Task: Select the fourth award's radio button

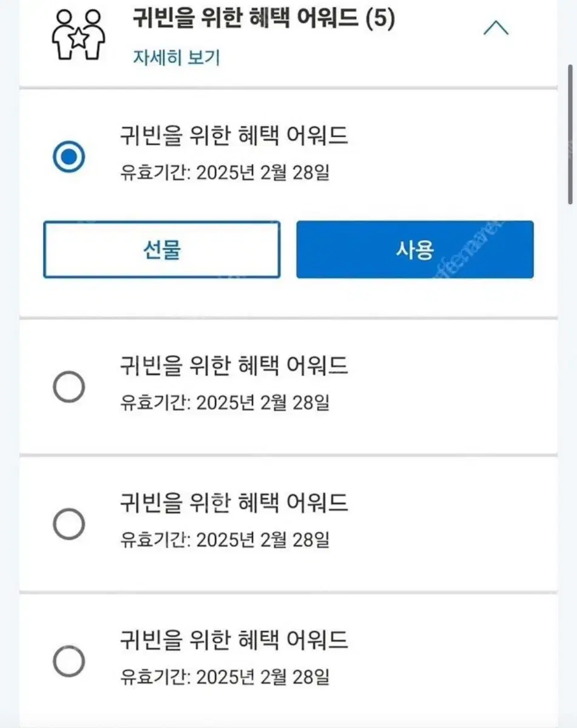Action: tap(69, 661)
